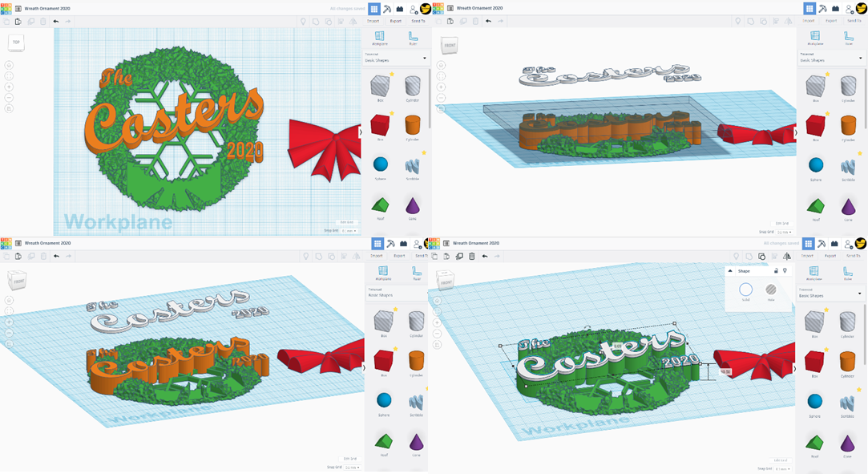Open the Basic Shapes dropdown in top-right view

(830, 58)
